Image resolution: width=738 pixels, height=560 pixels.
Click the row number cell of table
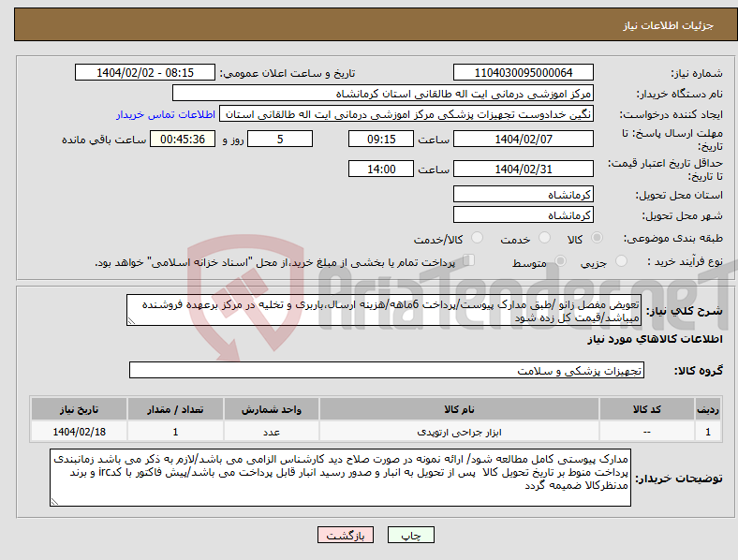pos(708,432)
